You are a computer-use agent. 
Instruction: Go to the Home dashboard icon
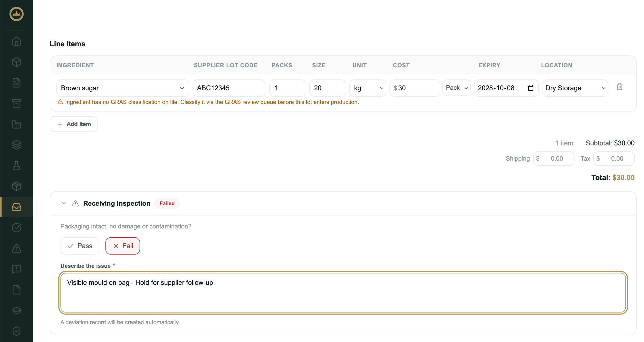17,41
